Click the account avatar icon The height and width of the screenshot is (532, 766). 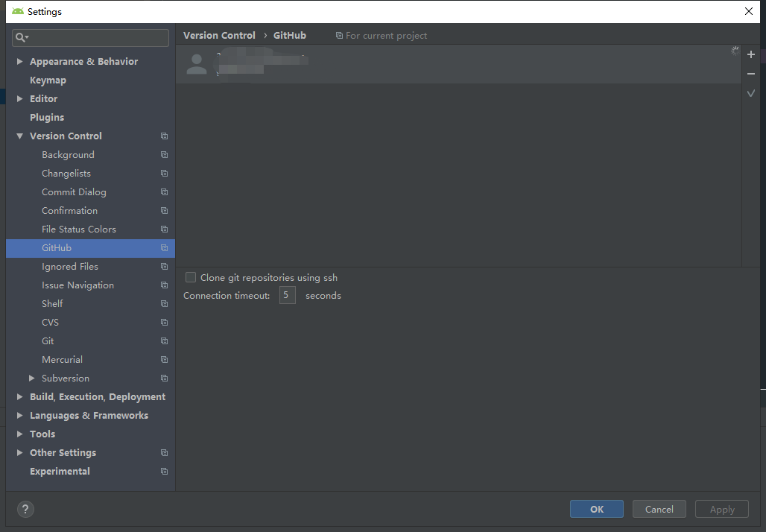pos(197,64)
